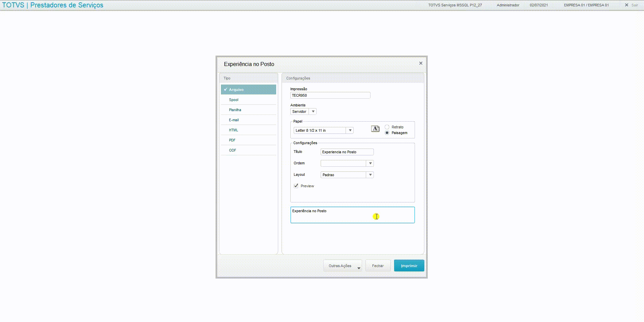
Task: Click TOTVS Serviços MSSQL P12_27 label
Action: (x=455, y=5)
